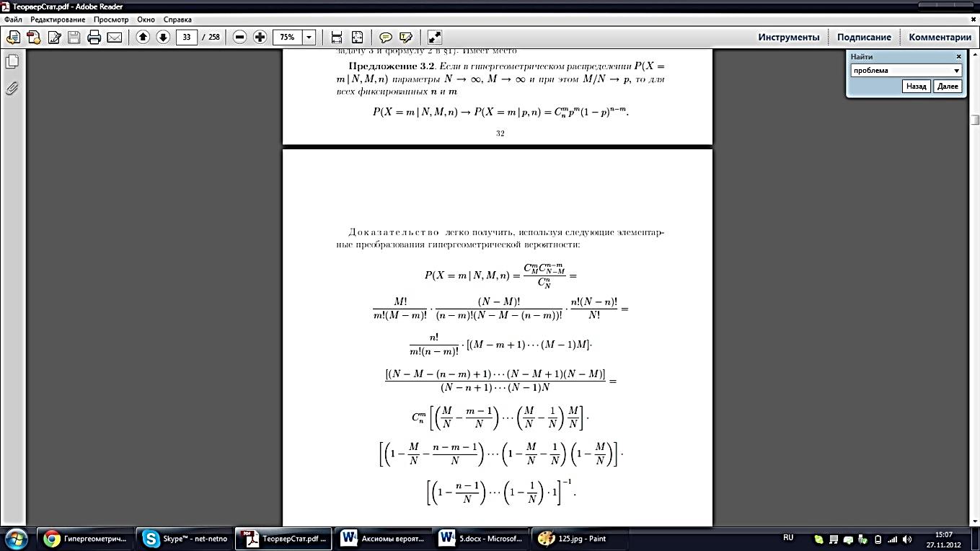Zoom in with the plus button

(260, 37)
